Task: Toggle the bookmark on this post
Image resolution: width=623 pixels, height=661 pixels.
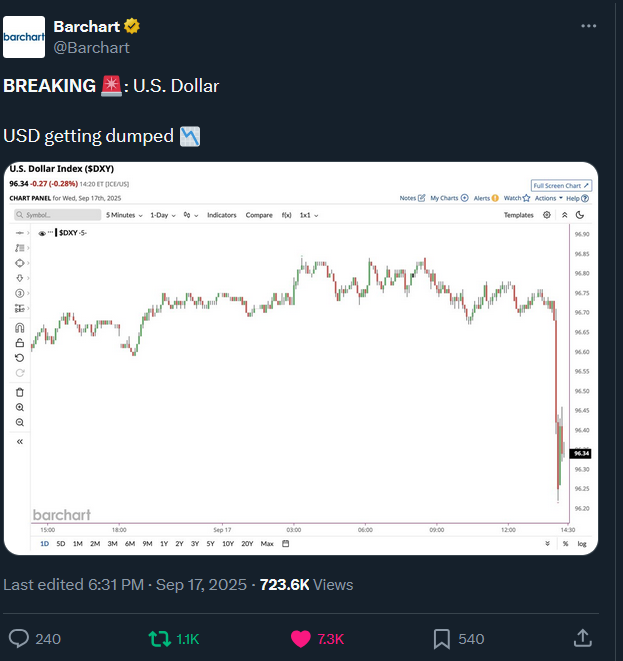Action: [441, 638]
